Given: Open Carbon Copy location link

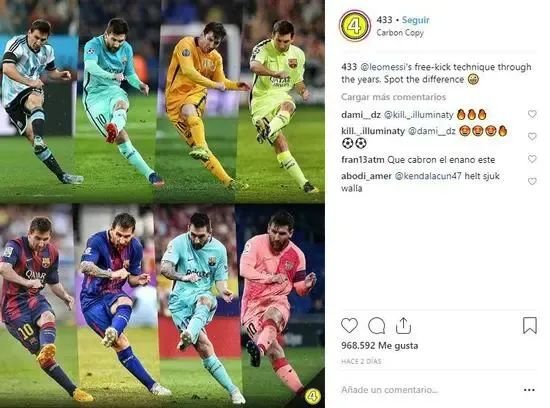Looking at the screenshot, I should click(400, 33).
